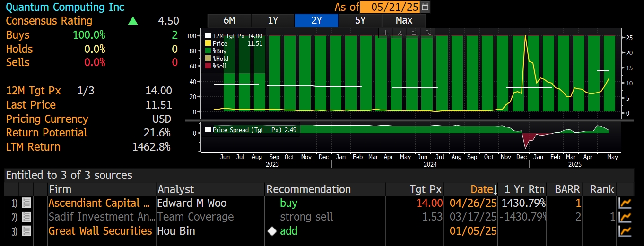Open the As of date calendar picker
This screenshot has width=644, height=246.
(x=426, y=7)
